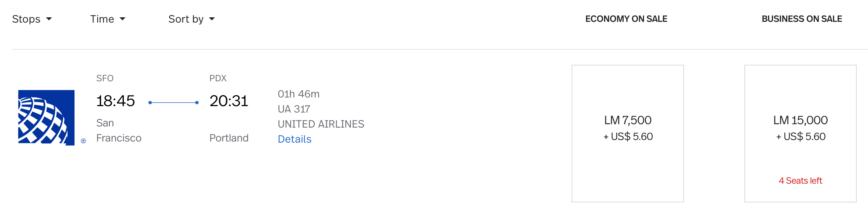Click the Economy On Sale column header

[626, 19]
